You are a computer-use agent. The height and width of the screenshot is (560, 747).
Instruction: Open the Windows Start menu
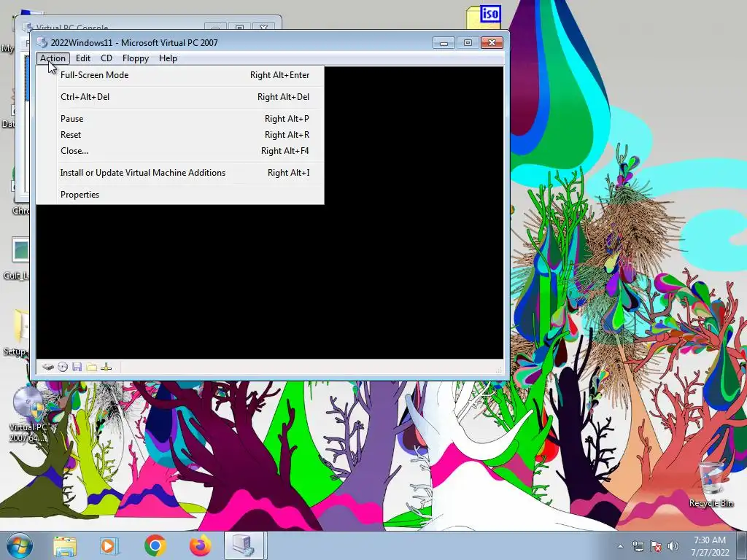(x=20, y=545)
